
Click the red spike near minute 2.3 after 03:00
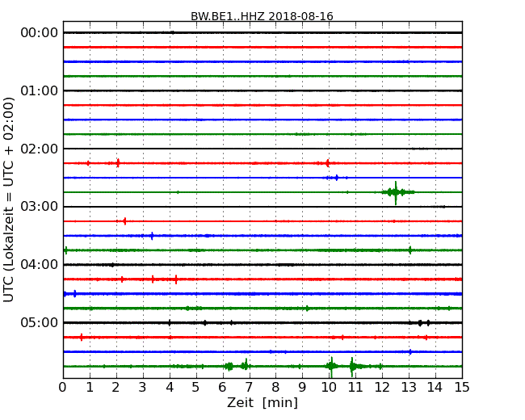[125, 221]
